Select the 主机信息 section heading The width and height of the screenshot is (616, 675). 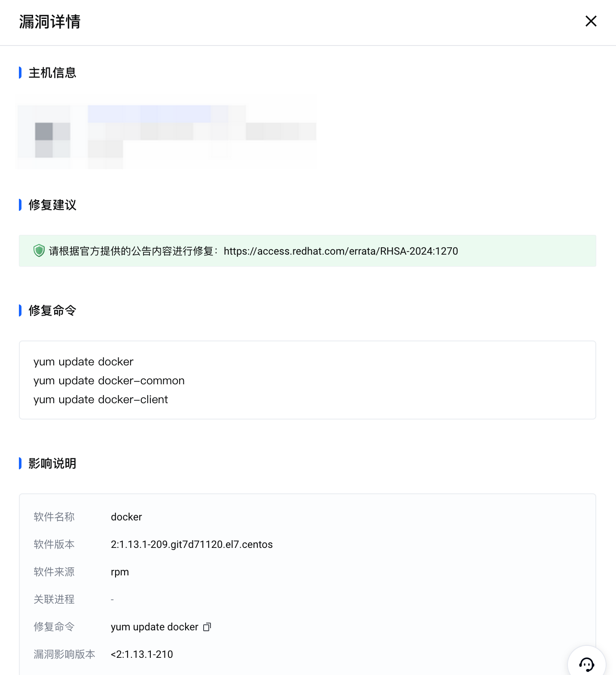52,73
